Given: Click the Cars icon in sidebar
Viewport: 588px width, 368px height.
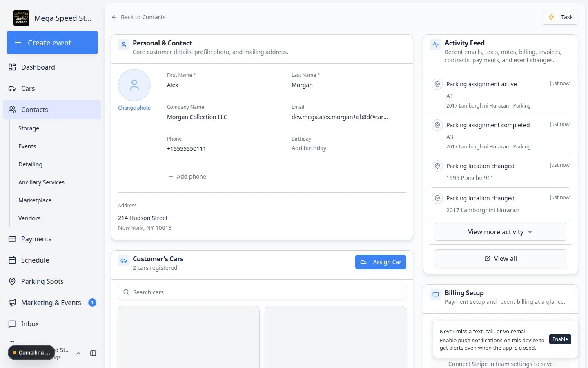Looking at the screenshot, I should click(x=12, y=88).
